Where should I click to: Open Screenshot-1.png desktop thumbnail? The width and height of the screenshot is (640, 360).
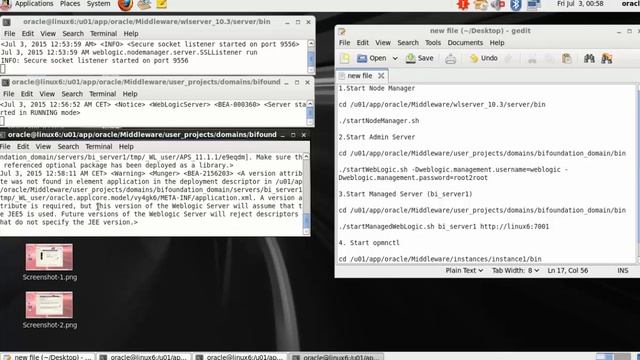(49, 257)
